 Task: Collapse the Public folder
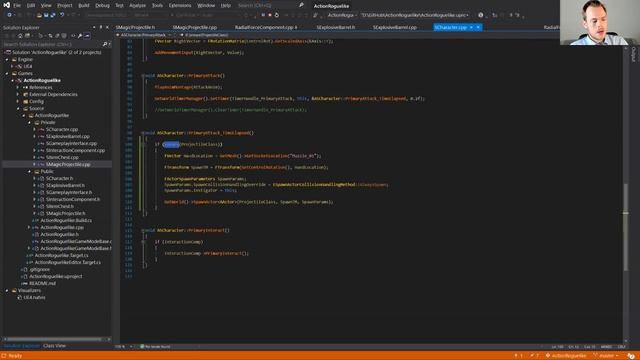click(x=29, y=171)
